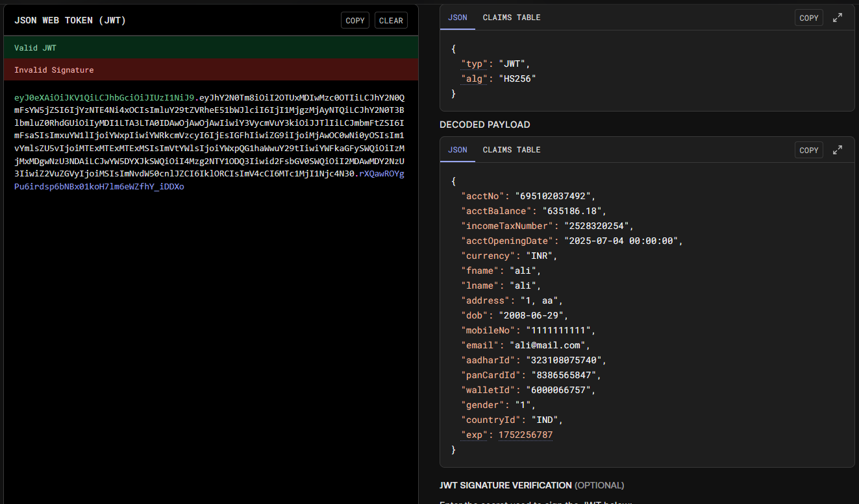The image size is (859, 504).
Task: Copy the decoded header JSON
Action: tap(808, 18)
